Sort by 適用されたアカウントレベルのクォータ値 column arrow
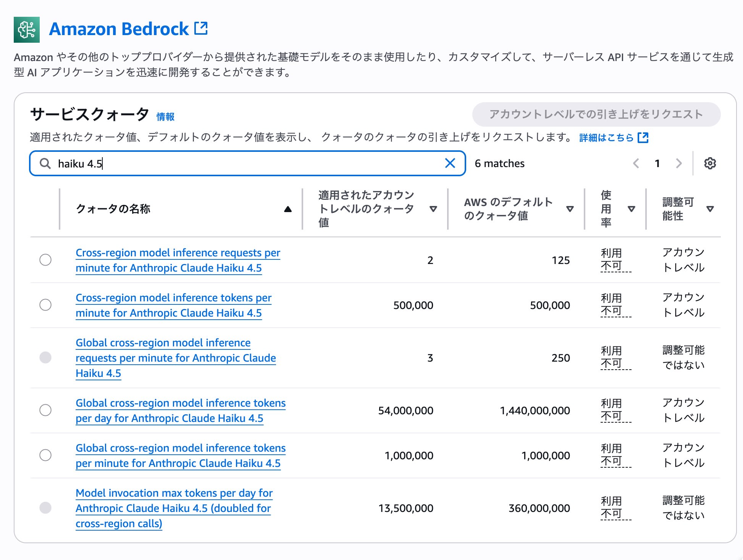Screen dimensions: 743x560 tap(433, 209)
